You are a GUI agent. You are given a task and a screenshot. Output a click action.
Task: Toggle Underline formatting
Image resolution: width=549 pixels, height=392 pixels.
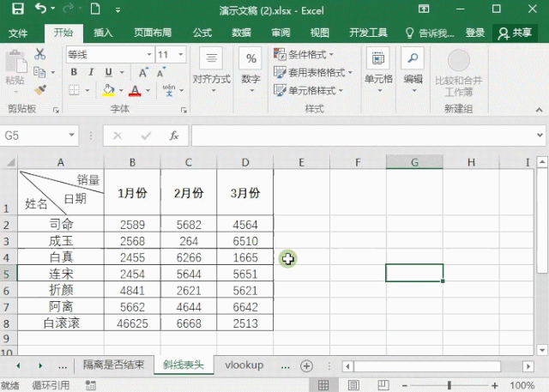tap(109, 72)
